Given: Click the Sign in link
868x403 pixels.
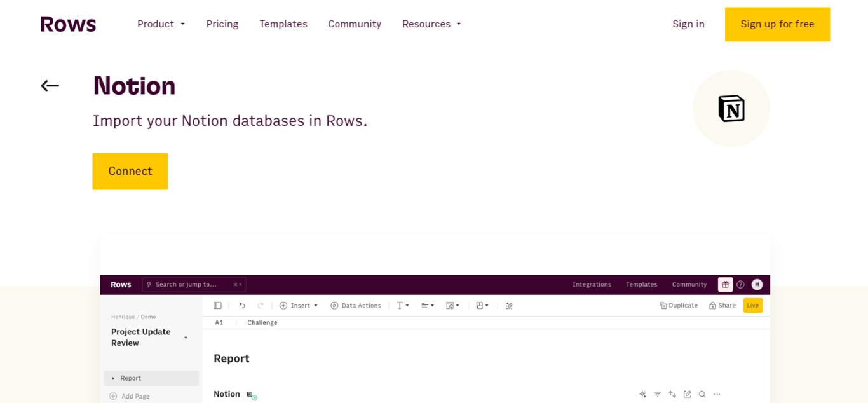Looking at the screenshot, I should pos(688,24).
